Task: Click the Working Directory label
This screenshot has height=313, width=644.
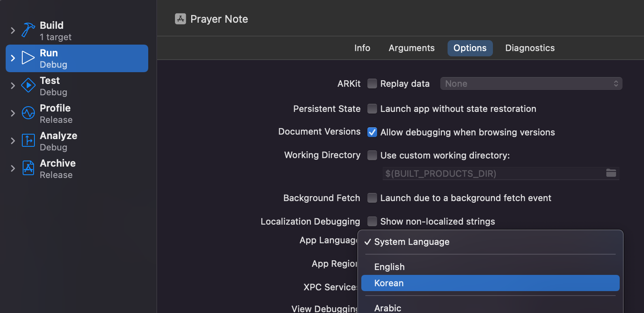Action: (x=322, y=155)
